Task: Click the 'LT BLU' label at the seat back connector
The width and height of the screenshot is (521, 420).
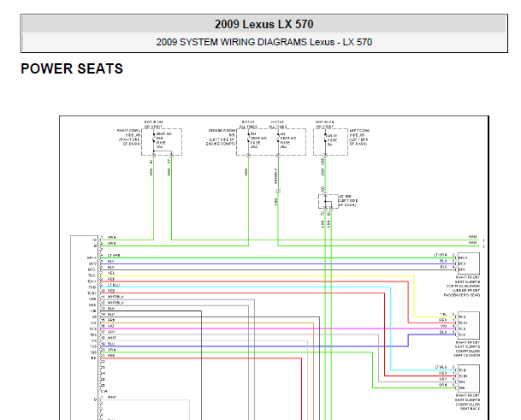Action: 441,367
